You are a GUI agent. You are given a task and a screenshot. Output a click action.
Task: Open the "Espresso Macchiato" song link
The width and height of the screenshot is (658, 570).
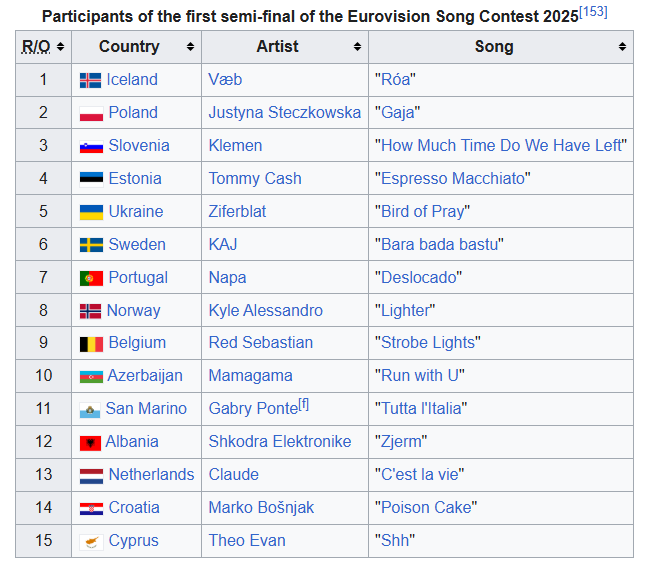453,179
